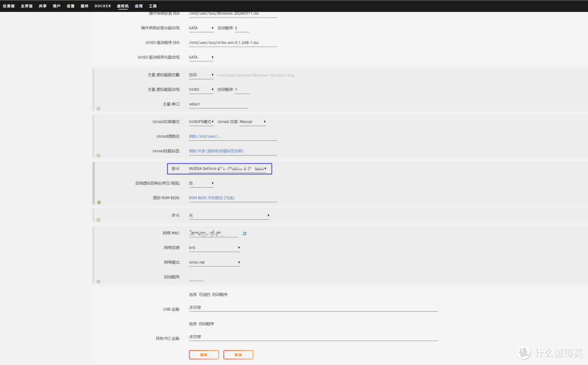
Task: Open the 网络资源 br0 dropdown
Action: coord(214,248)
